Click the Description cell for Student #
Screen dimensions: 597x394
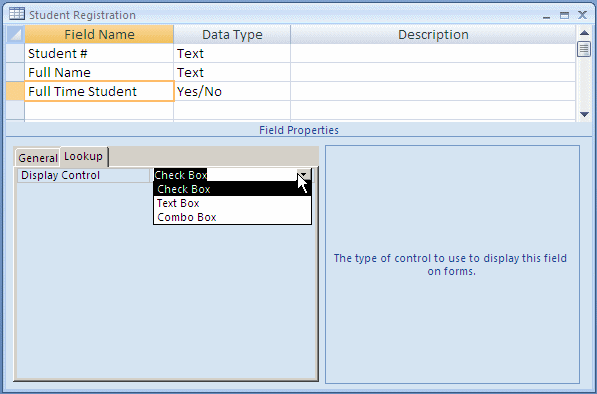pos(433,53)
